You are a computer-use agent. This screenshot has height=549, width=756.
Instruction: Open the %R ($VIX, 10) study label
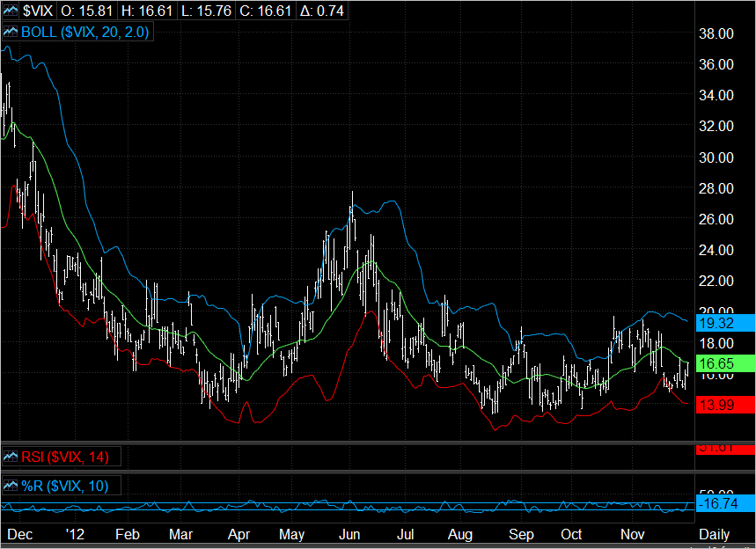click(x=64, y=485)
